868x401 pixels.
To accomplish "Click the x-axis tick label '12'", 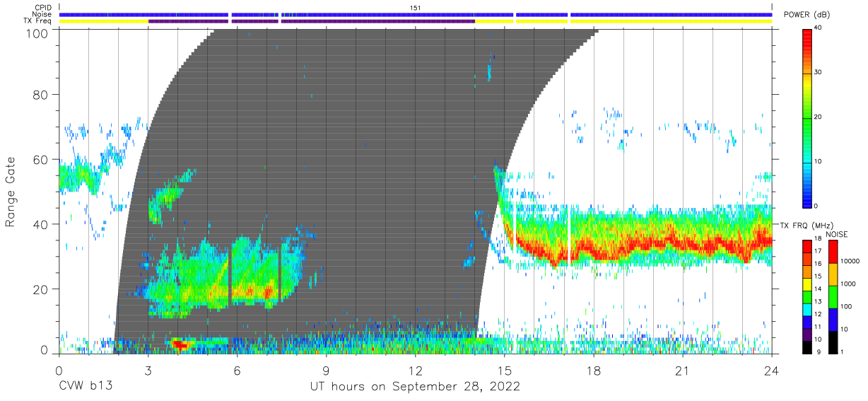I will 416,370.
